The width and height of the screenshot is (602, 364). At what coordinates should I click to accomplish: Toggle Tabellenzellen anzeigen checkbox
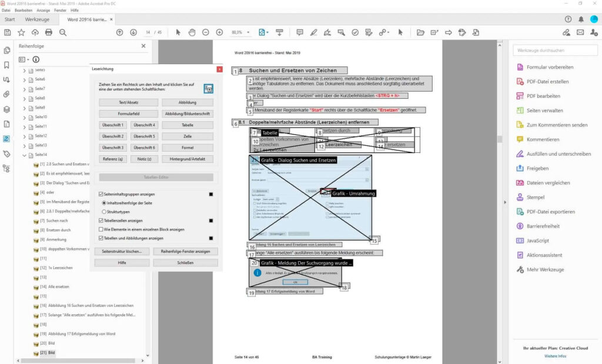coord(101,221)
